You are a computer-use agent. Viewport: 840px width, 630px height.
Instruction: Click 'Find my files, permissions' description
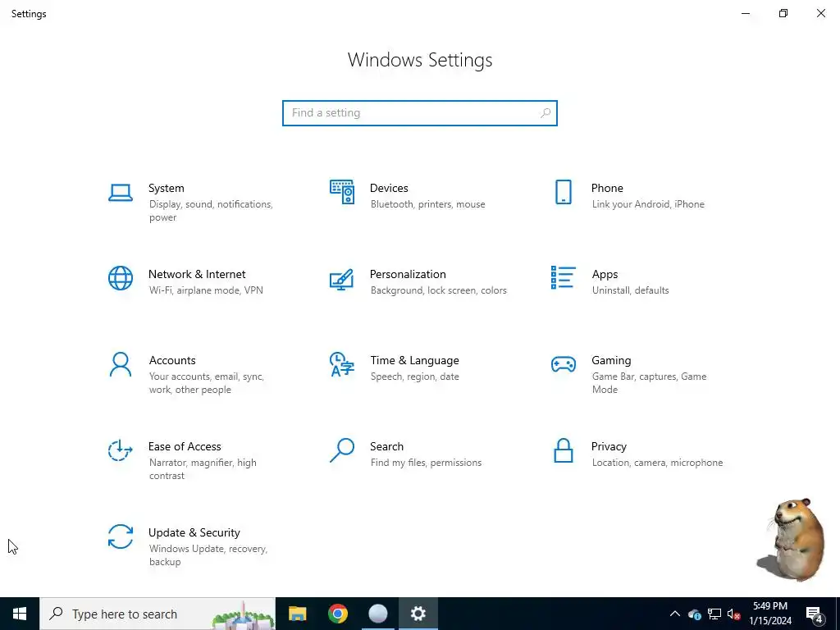coord(426,463)
